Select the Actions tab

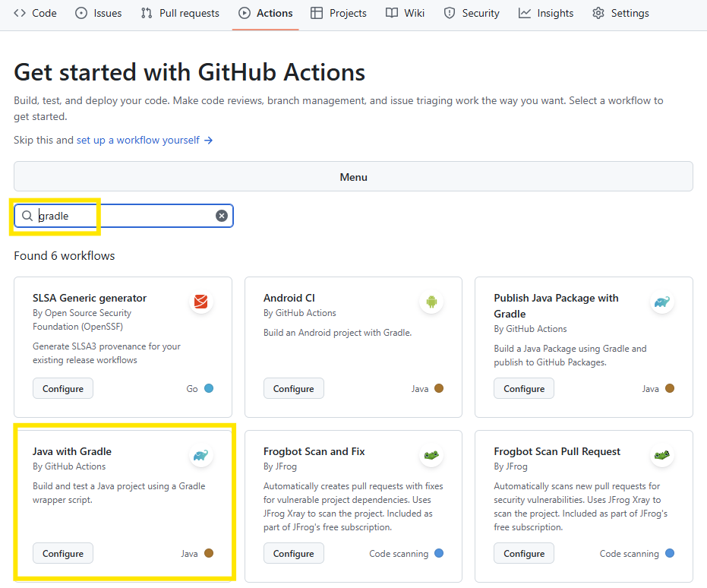pos(266,13)
